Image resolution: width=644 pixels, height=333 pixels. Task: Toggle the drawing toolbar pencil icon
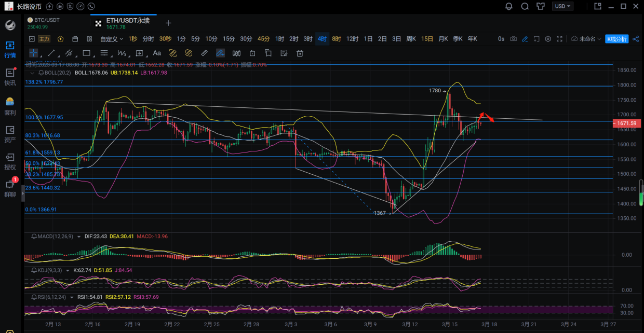coord(525,39)
